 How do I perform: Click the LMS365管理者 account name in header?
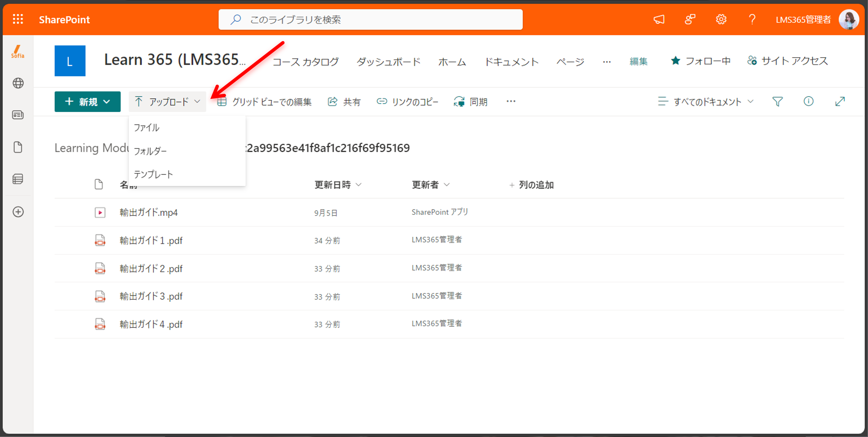[803, 20]
